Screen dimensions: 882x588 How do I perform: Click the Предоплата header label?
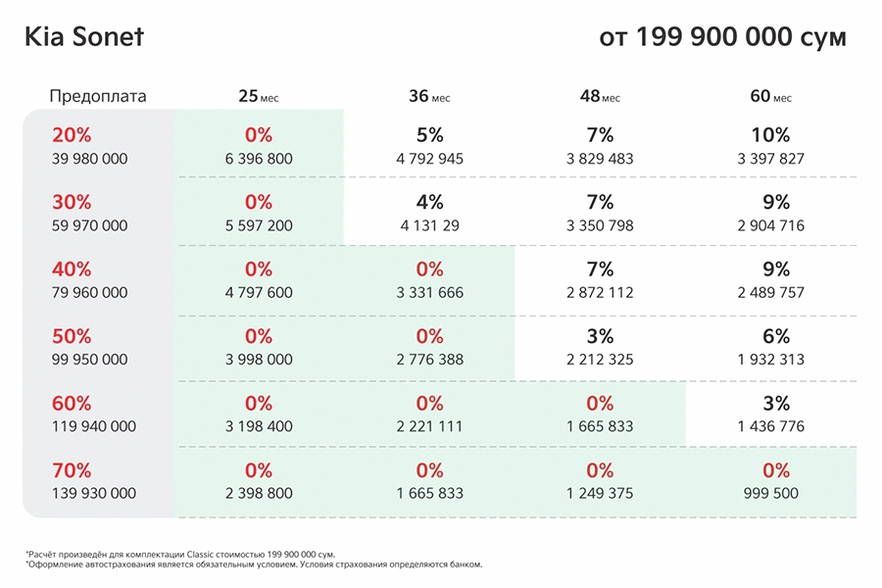pos(98,96)
